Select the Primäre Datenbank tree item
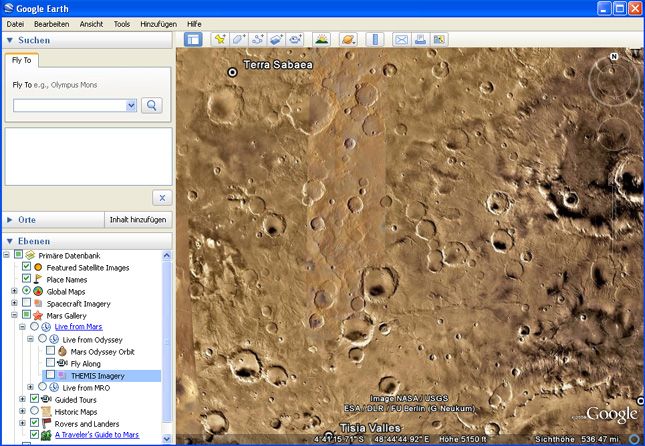This screenshot has width=645, height=446. 69,256
